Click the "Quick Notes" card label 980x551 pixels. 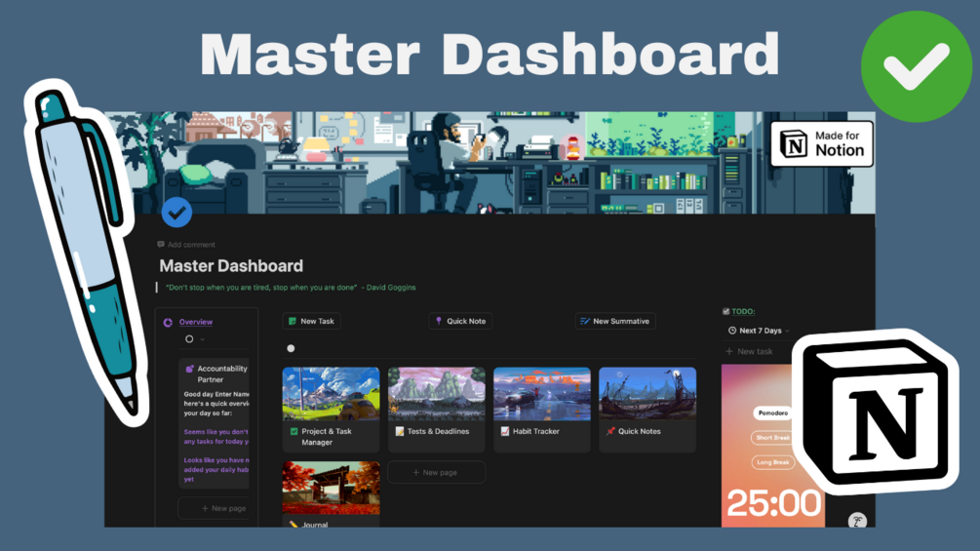coord(640,431)
